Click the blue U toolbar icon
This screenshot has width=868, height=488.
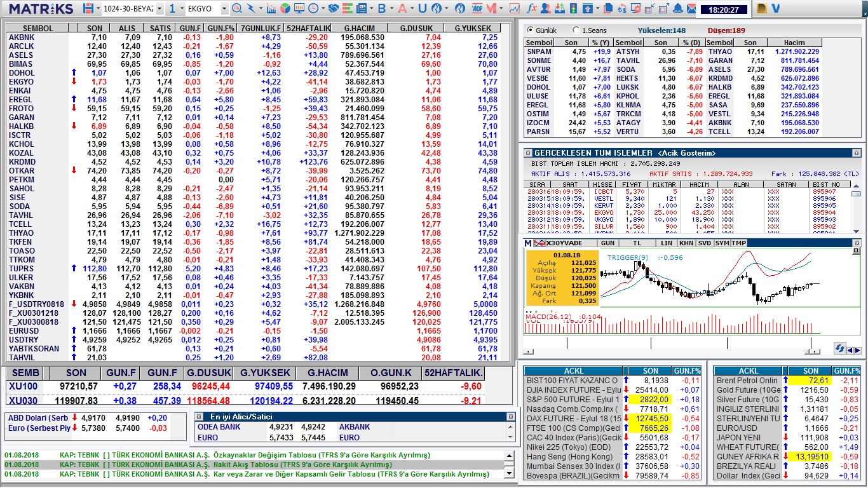pyautogui.click(x=423, y=9)
